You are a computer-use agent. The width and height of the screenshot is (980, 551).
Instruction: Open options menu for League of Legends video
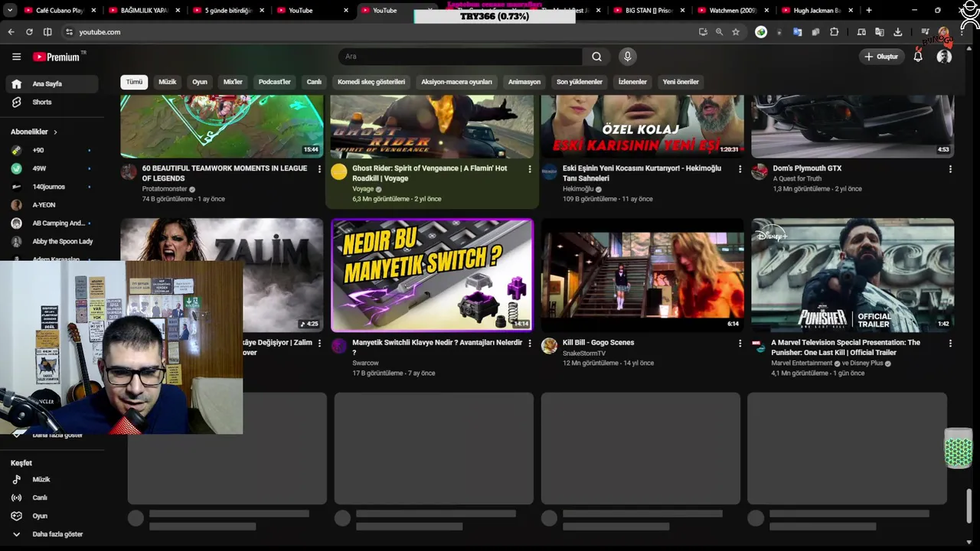319,169
